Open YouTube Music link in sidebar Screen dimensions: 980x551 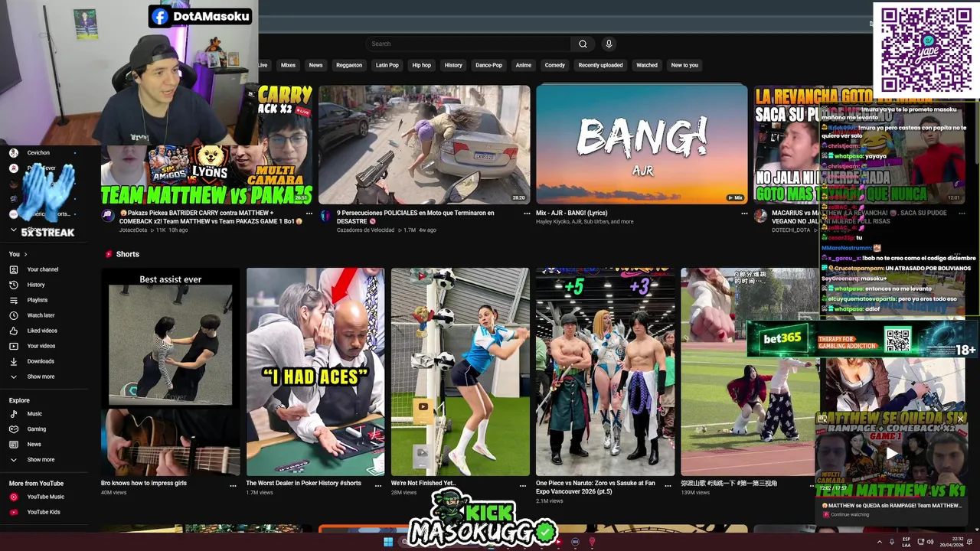(45, 497)
